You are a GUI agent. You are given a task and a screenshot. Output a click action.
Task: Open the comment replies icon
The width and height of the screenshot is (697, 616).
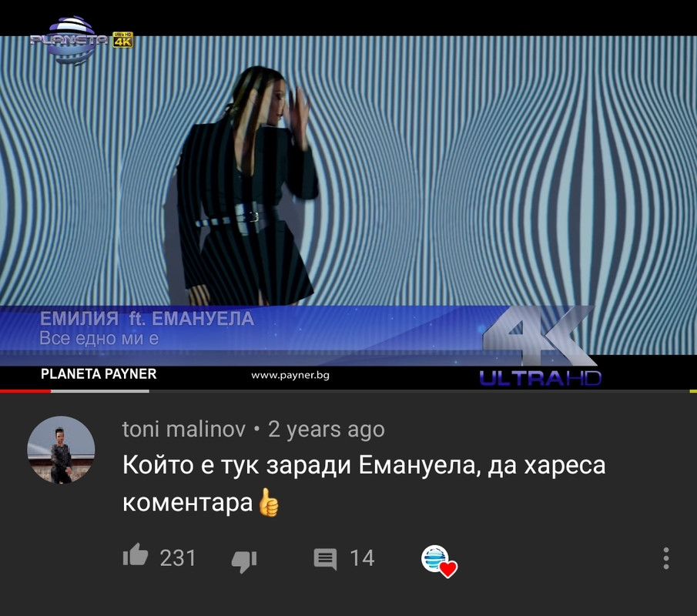point(325,559)
